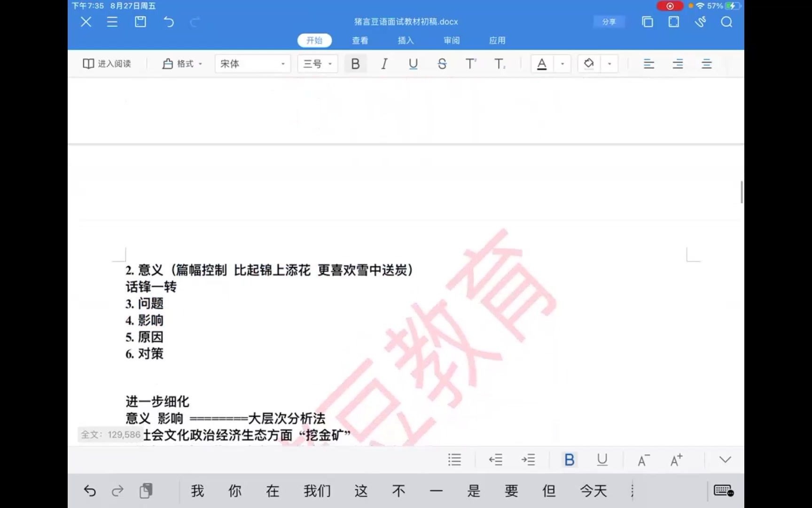Decrease font size with A- icon
The image size is (812, 508).
644,460
